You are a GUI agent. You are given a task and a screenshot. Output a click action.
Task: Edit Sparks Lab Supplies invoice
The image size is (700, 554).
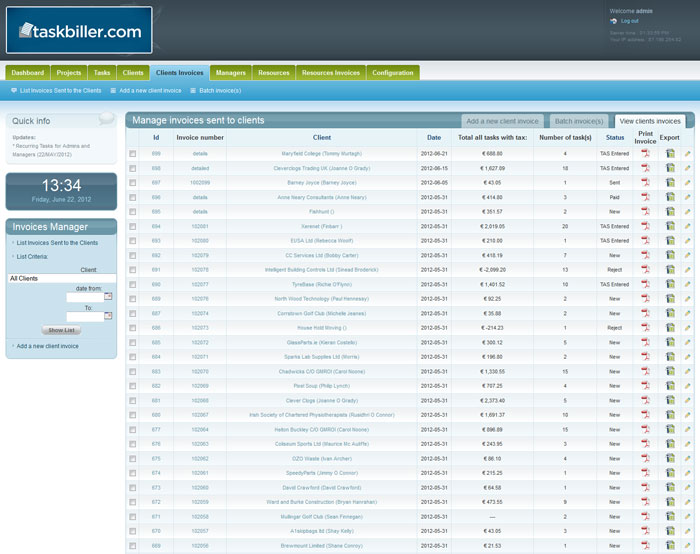pos(688,357)
